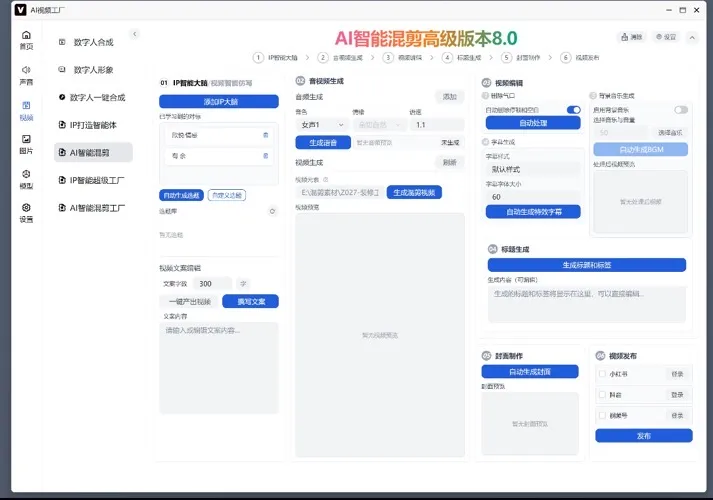
Task: Open 数字人一键合成 in the side menu
Action: [x=93, y=97]
